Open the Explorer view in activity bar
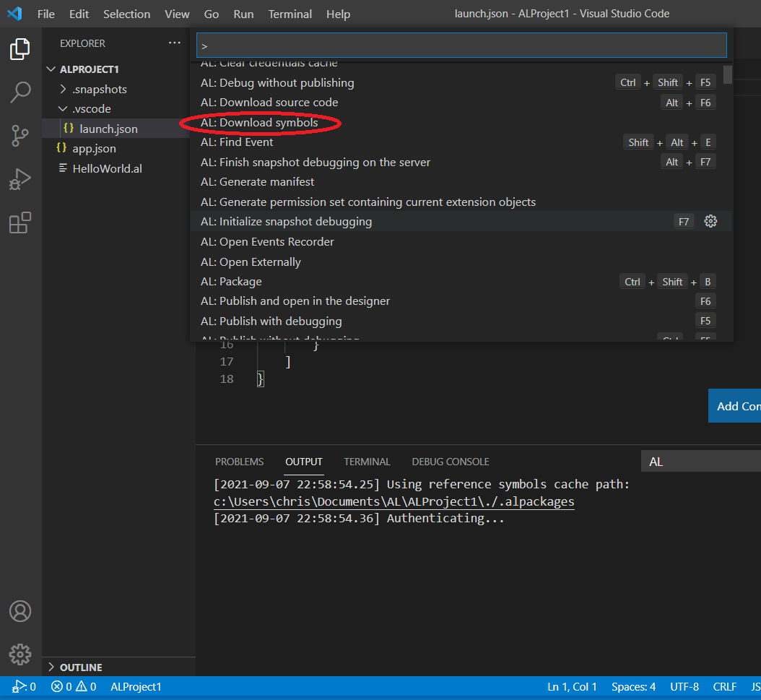Viewport: 761px width, 700px height. pos(20,49)
